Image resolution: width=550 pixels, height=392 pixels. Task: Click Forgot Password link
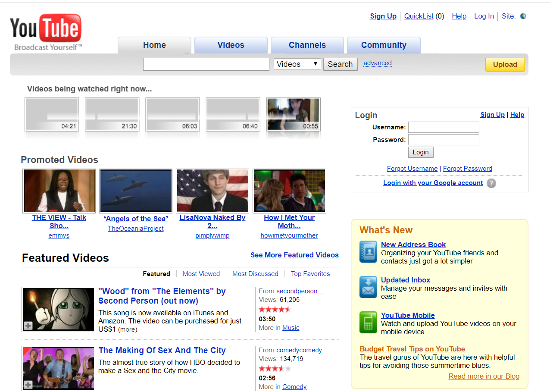pos(468,169)
